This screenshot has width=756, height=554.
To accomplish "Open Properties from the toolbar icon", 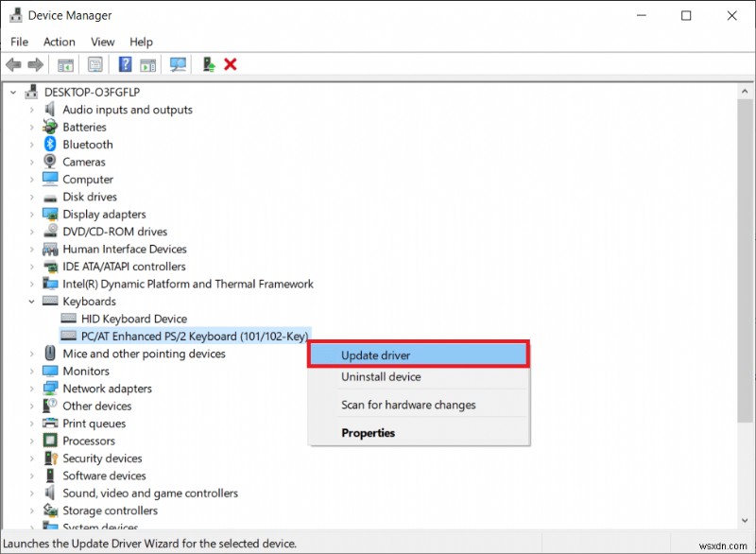I will pyautogui.click(x=95, y=64).
